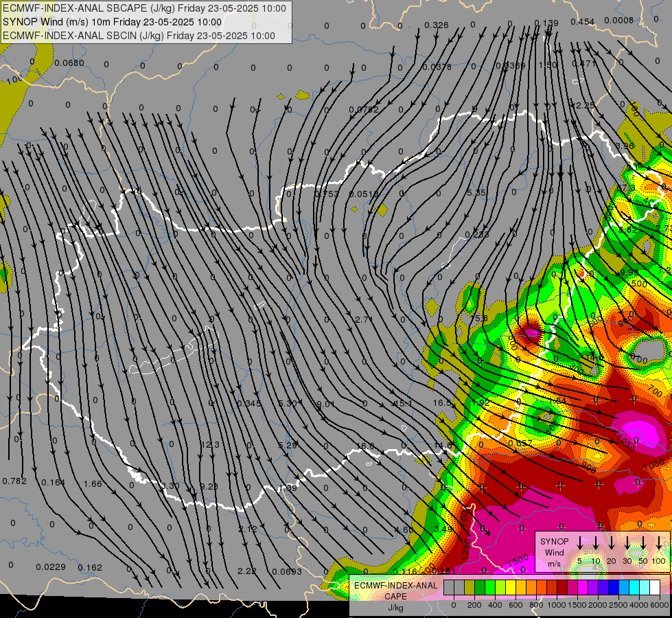Click the 0.233 value on the map

click(x=476, y=235)
